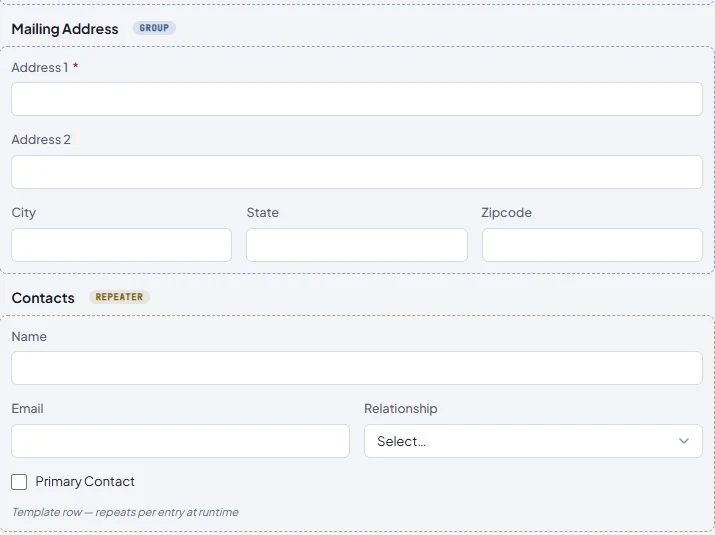Click the REPEATER badge beside Contacts
The height and width of the screenshot is (535, 715).
coord(119,297)
